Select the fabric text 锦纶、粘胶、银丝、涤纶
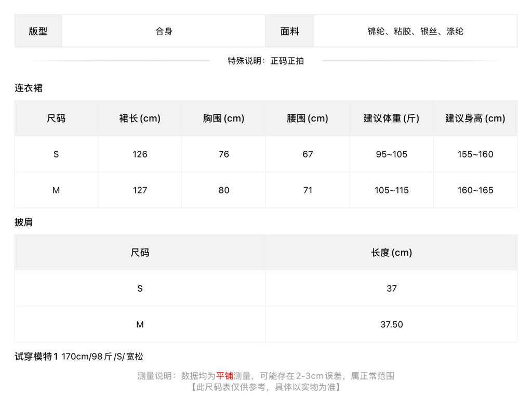 pos(415,31)
